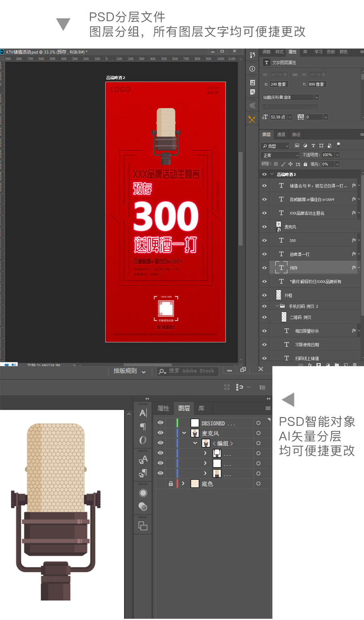364x620 pixels.
Task: Open the History panel icon in Photoshop's dock
Action: coord(252,55)
